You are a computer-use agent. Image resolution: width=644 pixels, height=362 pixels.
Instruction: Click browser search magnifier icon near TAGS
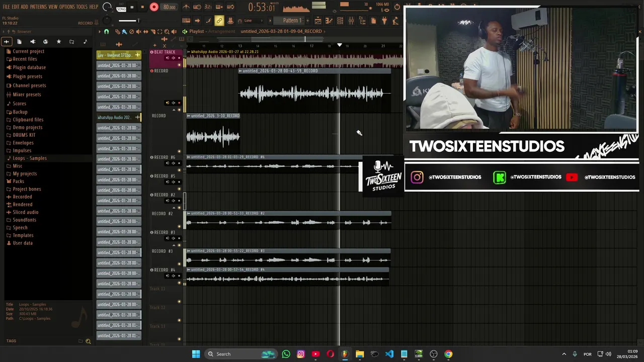coord(88,341)
